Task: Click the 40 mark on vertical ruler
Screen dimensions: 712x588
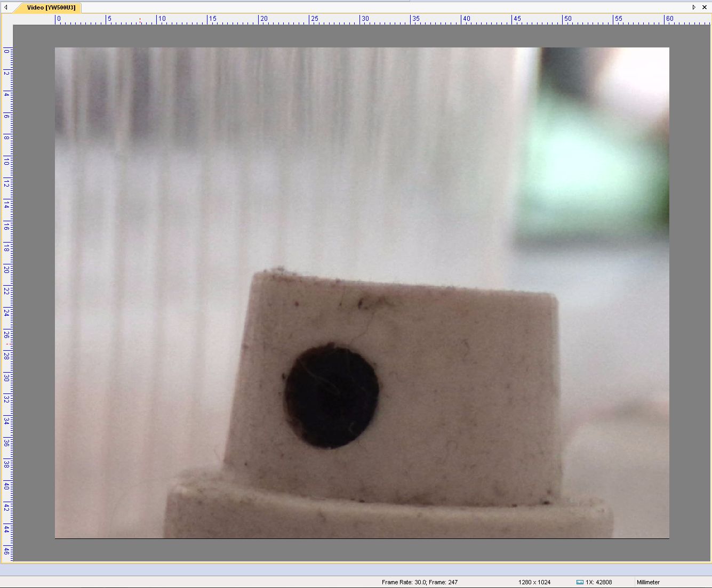Action: [6, 486]
